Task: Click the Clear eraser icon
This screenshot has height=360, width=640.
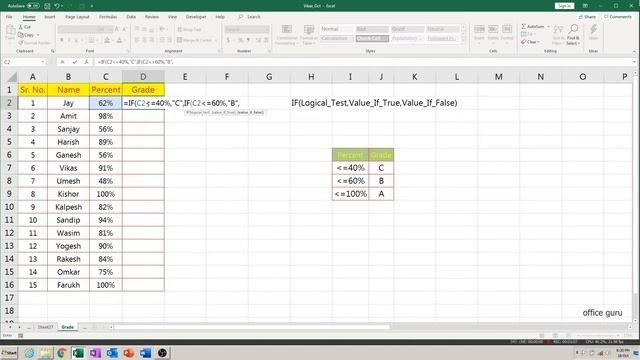Action: 524,42
